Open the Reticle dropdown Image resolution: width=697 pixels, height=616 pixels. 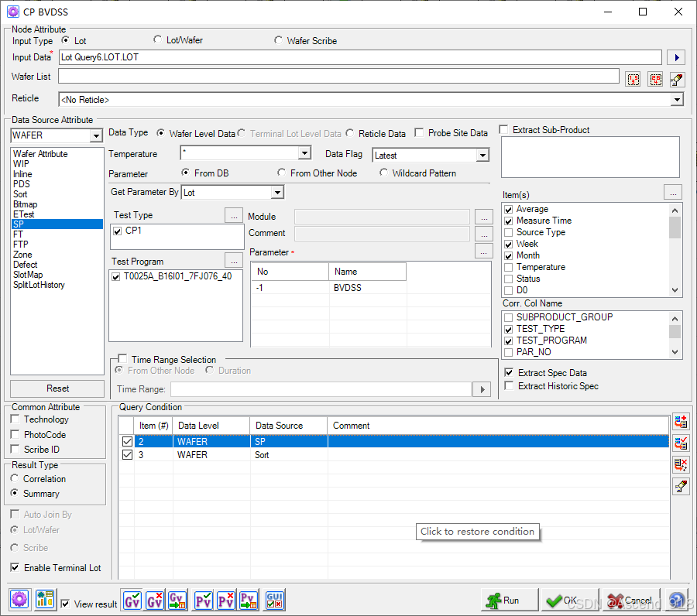click(x=677, y=100)
